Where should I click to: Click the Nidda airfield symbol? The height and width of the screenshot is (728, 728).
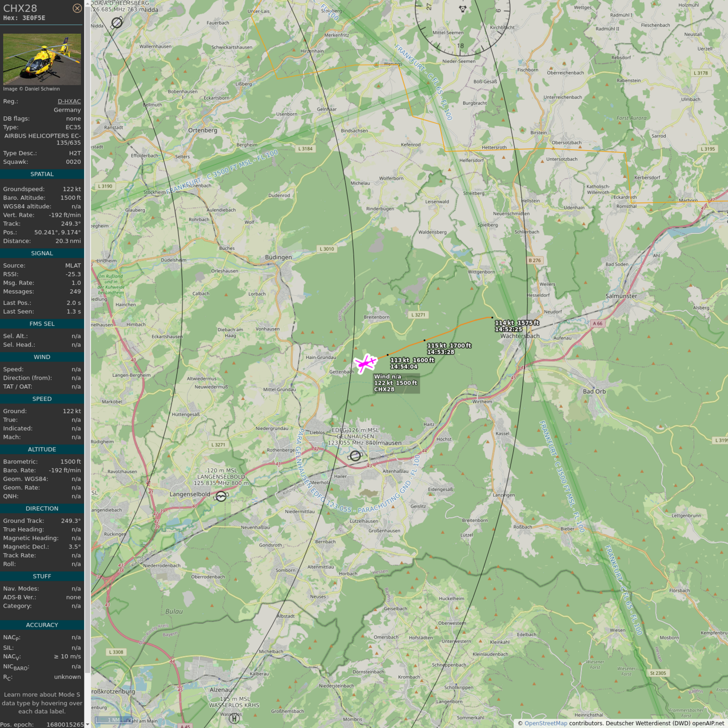(x=117, y=22)
